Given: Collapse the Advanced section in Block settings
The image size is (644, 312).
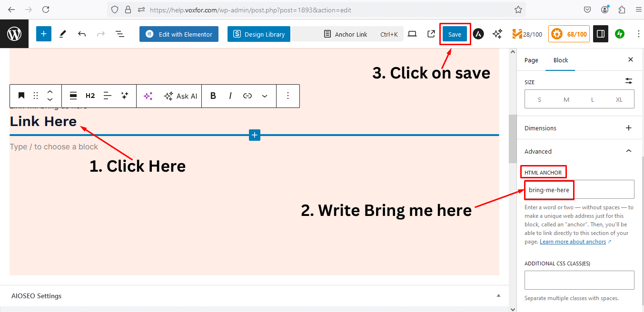Looking at the screenshot, I should coord(628,151).
